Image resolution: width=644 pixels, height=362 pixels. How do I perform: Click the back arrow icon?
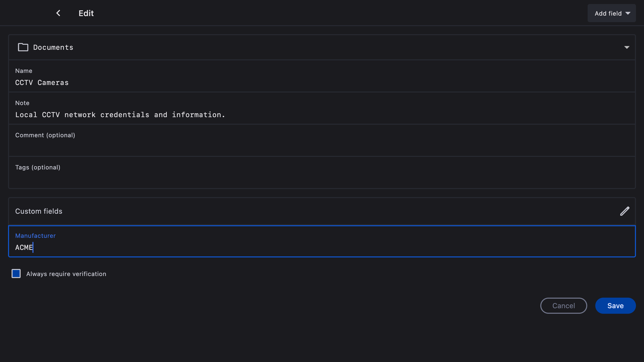58,13
